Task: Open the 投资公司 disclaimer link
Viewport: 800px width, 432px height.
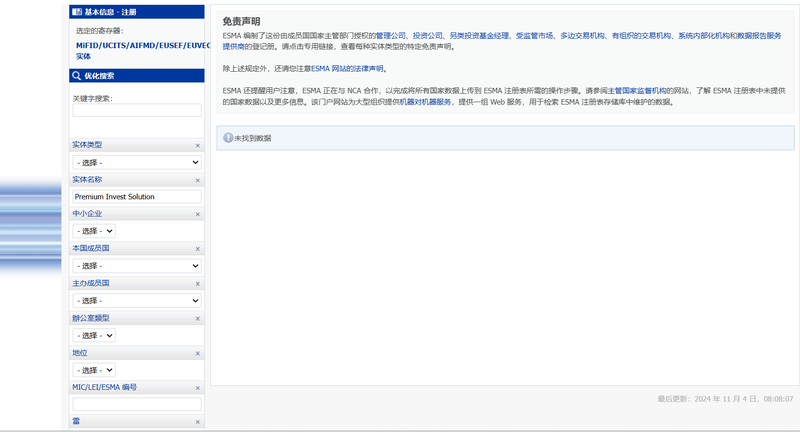Action: click(x=428, y=36)
